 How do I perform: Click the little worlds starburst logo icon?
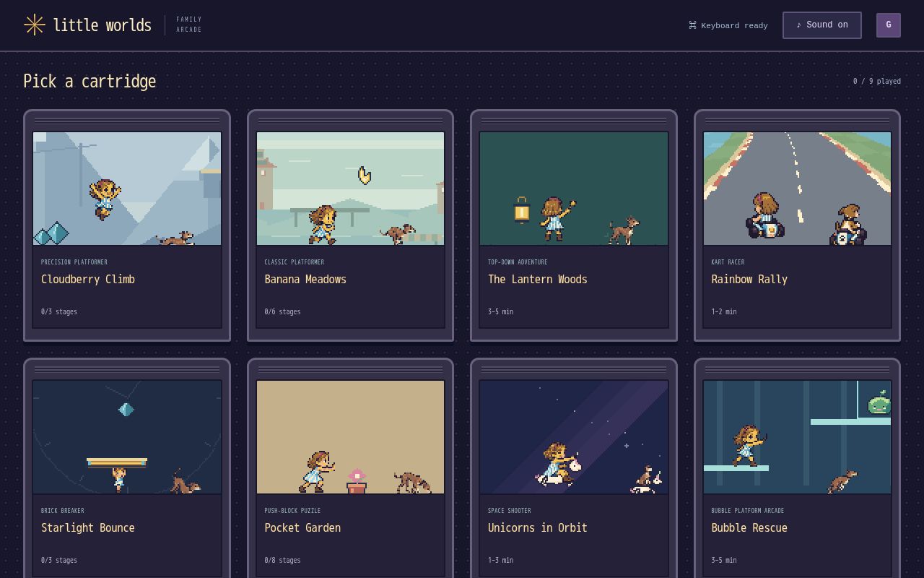click(x=34, y=25)
